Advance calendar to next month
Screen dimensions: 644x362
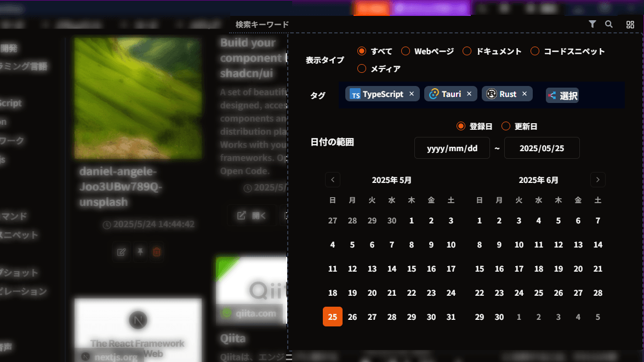[x=598, y=180]
